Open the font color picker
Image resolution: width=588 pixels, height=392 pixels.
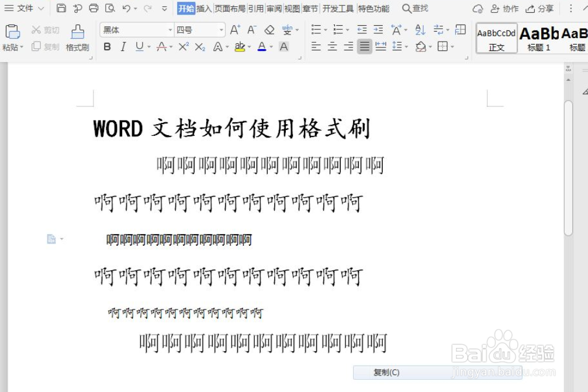tap(261, 47)
